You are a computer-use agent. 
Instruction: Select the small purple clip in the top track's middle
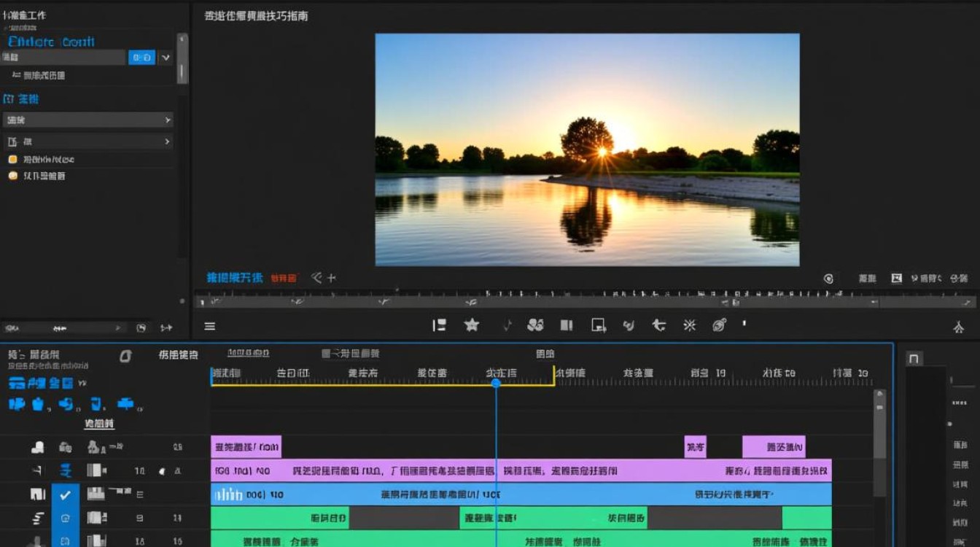pyautogui.click(x=695, y=446)
